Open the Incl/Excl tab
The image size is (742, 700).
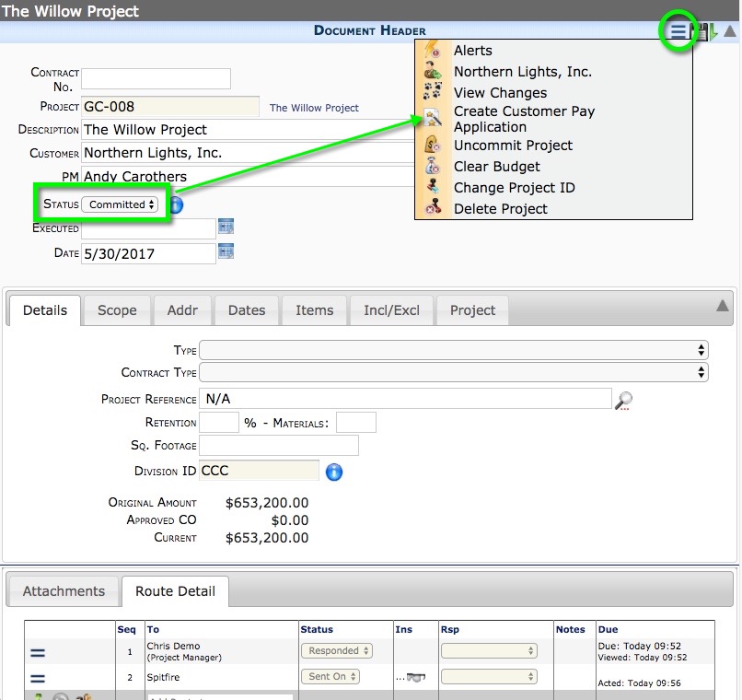pyautogui.click(x=391, y=310)
